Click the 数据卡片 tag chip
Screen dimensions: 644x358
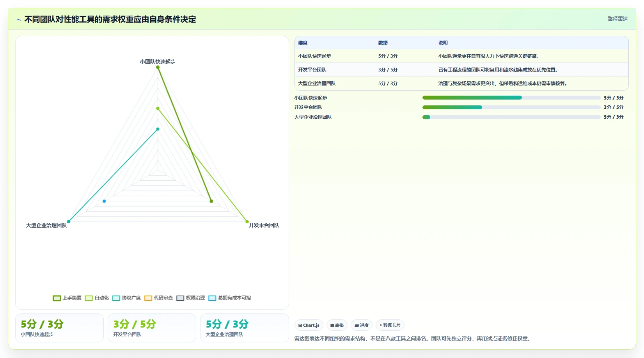coord(390,325)
